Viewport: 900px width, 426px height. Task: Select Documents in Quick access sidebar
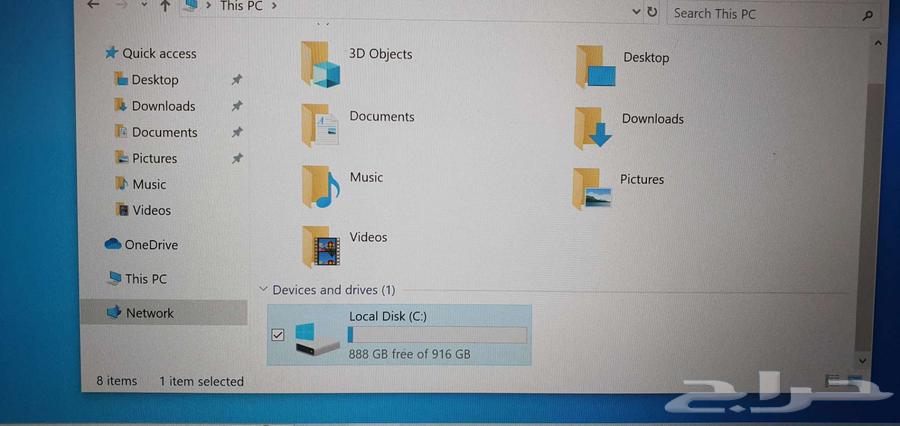tap(165, 132)
